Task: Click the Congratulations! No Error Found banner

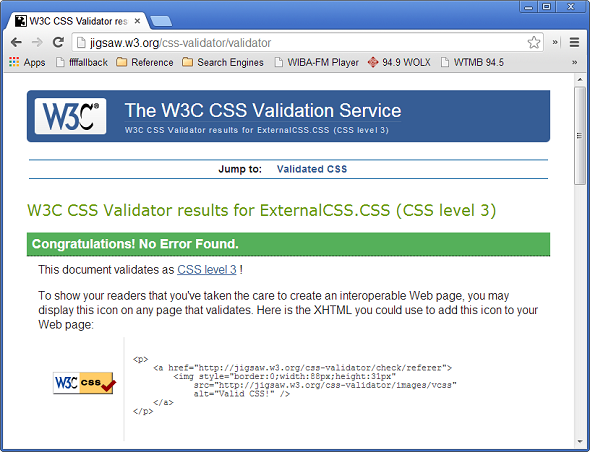Action: [288, 244]
